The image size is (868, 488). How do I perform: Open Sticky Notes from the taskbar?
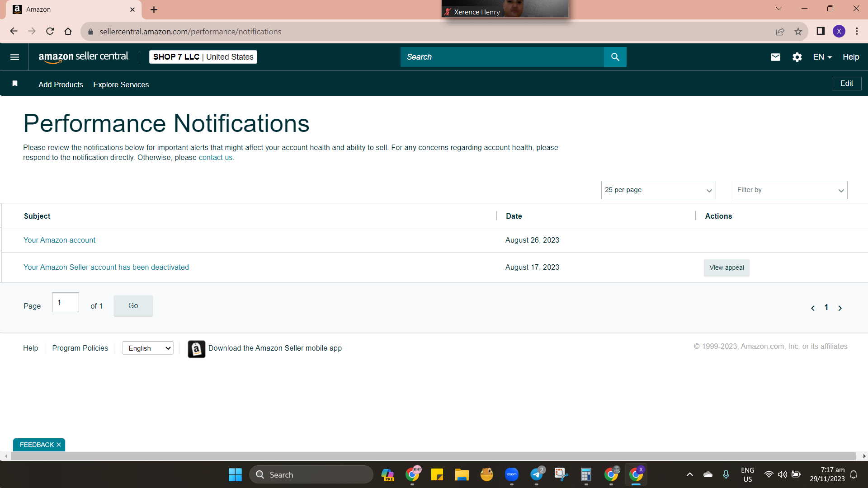[437, 474]
